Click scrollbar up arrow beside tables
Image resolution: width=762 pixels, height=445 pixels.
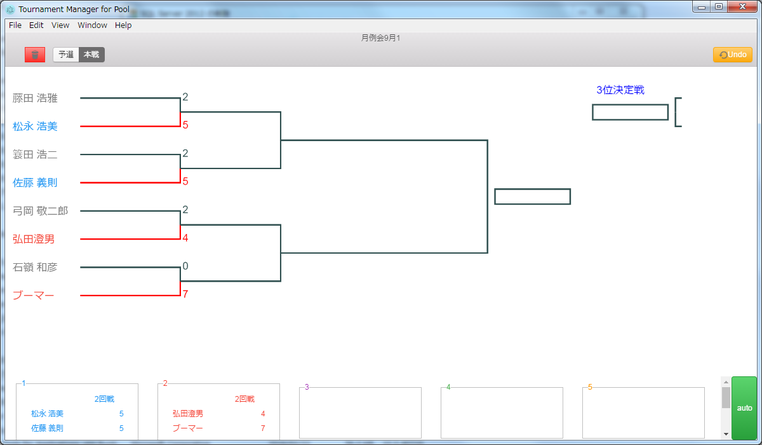point(726,382)
